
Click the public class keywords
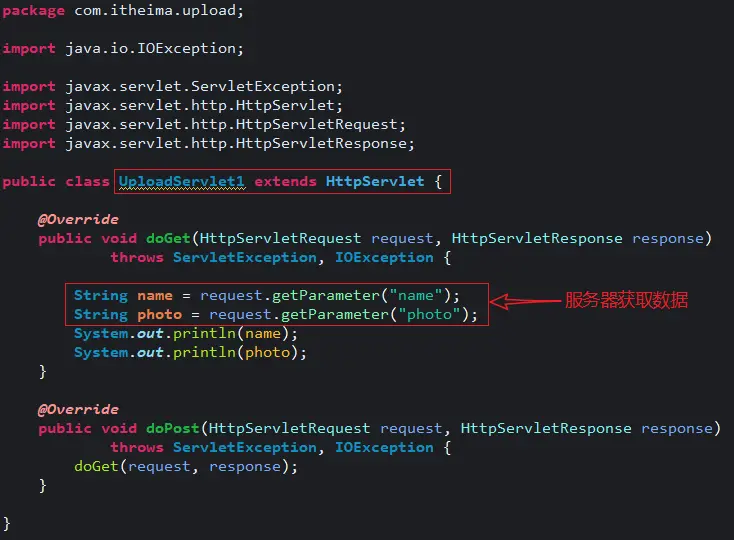56,182
